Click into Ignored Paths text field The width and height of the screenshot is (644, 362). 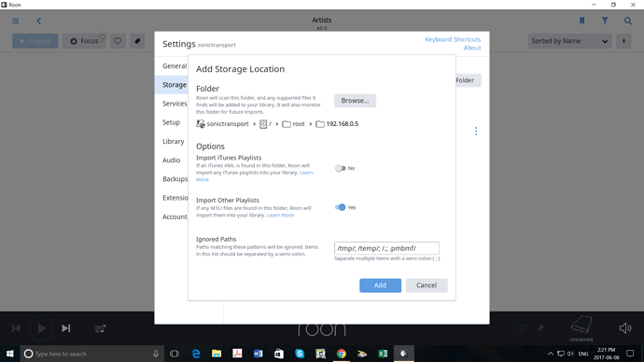tap(386, 248)
